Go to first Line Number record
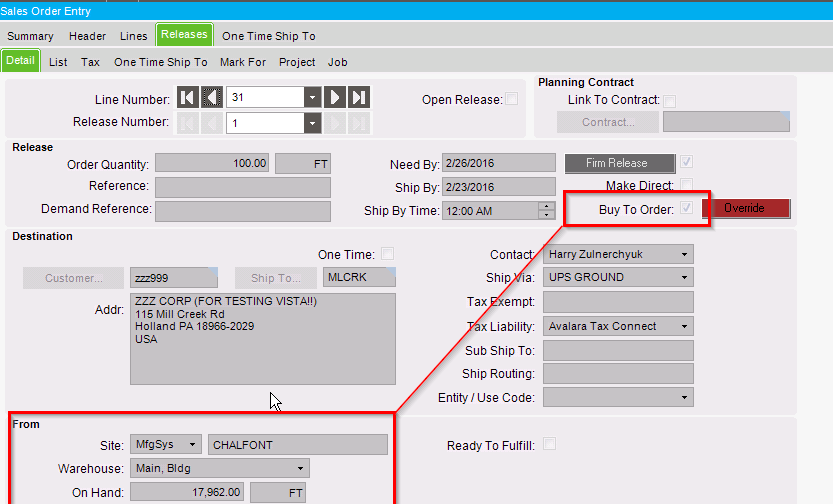The height and width of the screenshot is (504, 833). [188, 97]
